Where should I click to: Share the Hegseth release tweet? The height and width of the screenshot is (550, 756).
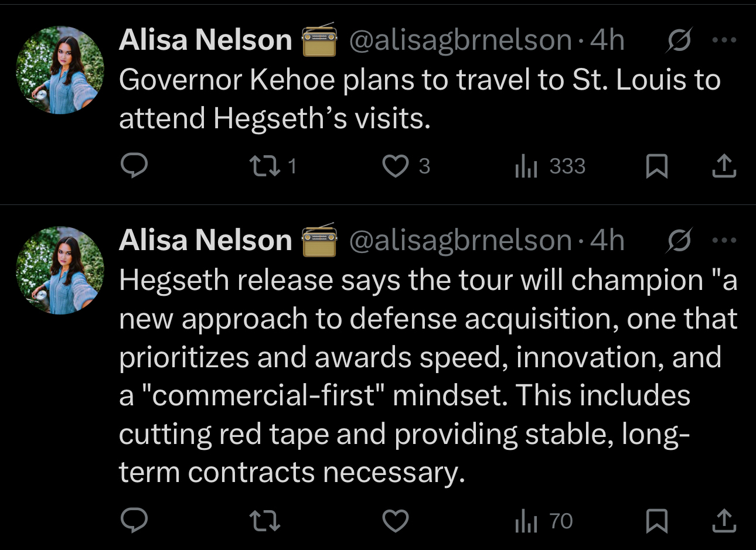pos(724,520)
